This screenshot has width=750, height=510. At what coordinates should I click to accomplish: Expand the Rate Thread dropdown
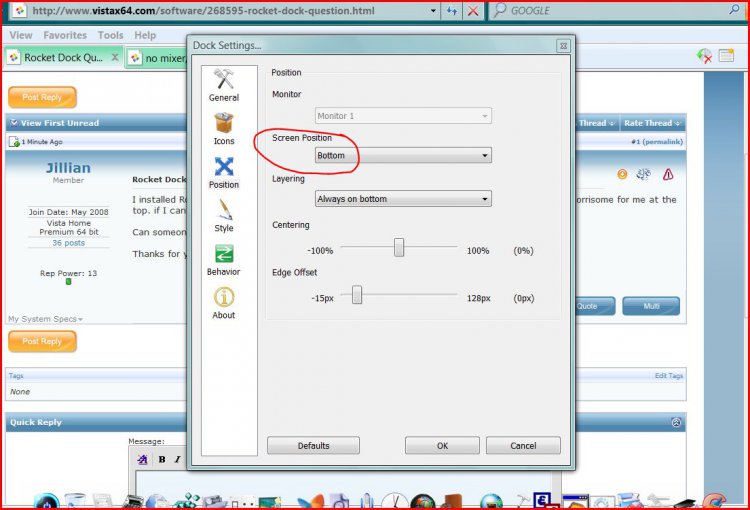point(652,123)
